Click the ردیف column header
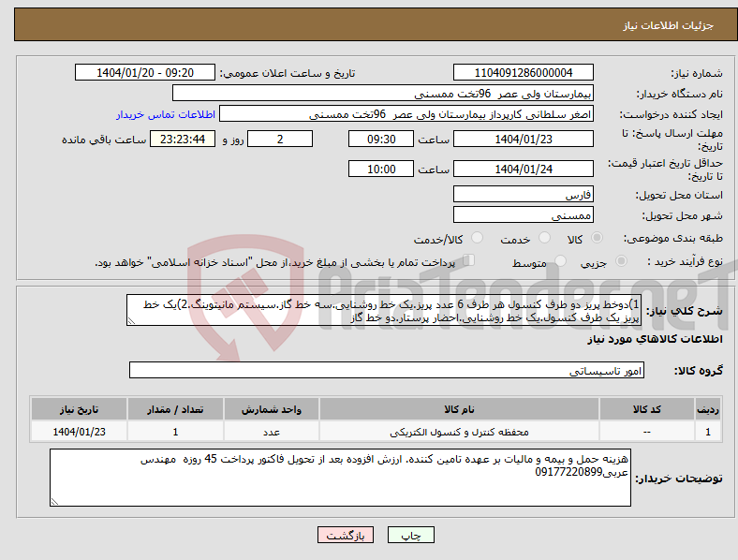This screenshot has width=738, height=560. tap(708, 409)
